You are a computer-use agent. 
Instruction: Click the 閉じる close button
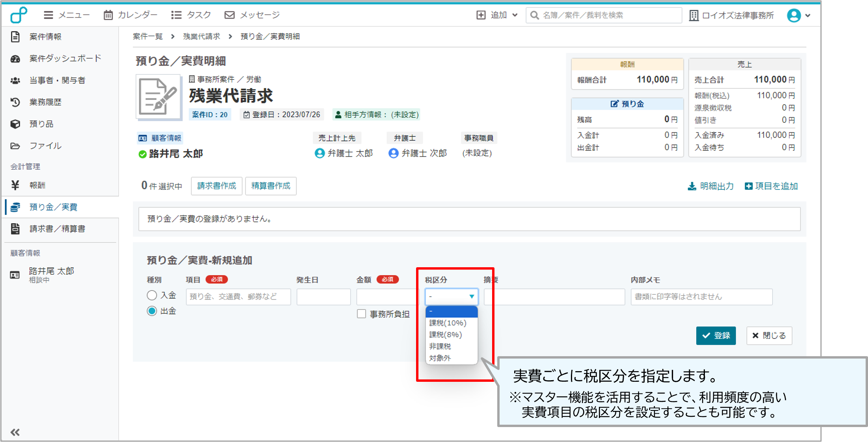[x=769, y=336]
